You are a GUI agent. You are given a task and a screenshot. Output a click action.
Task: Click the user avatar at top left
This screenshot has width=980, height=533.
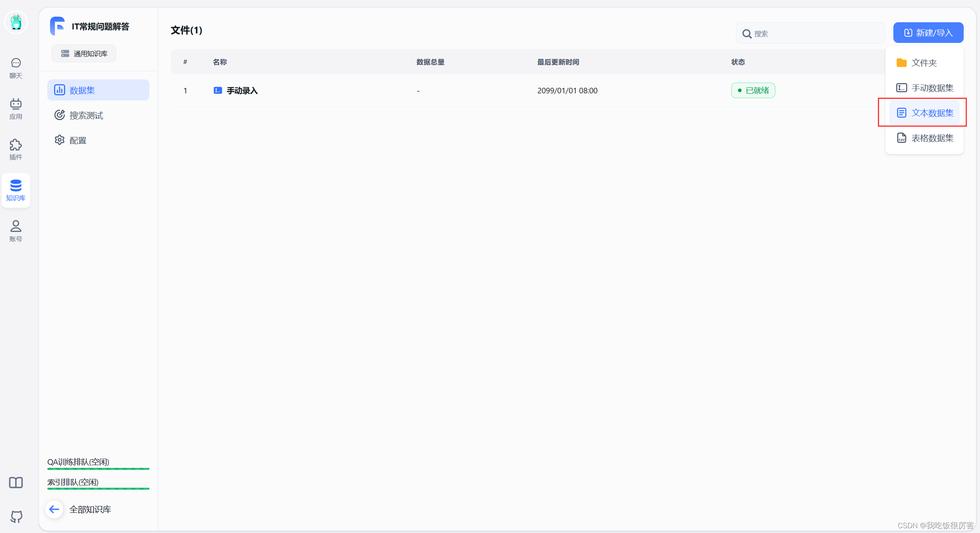click(16, 22)
